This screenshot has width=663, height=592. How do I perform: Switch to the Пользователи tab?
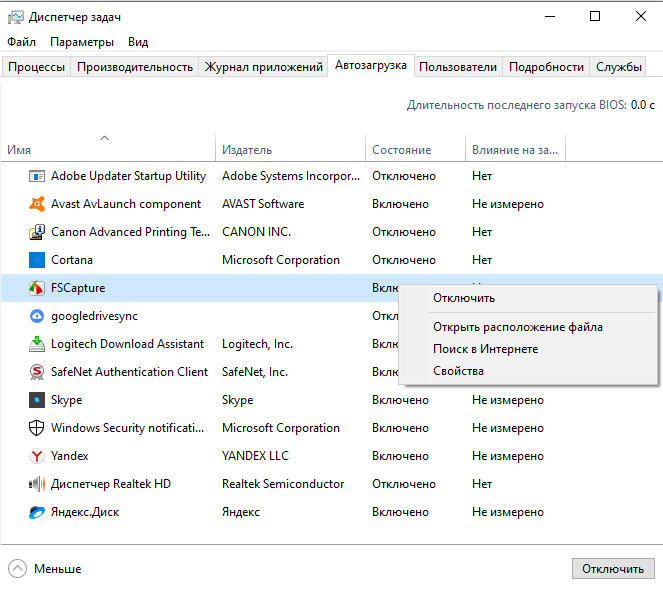458,67
